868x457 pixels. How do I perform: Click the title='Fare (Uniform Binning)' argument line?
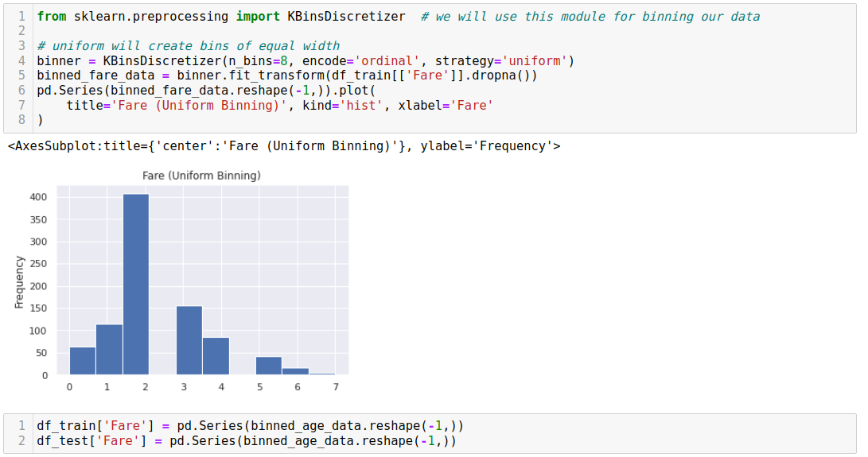(x=279, y=106)
